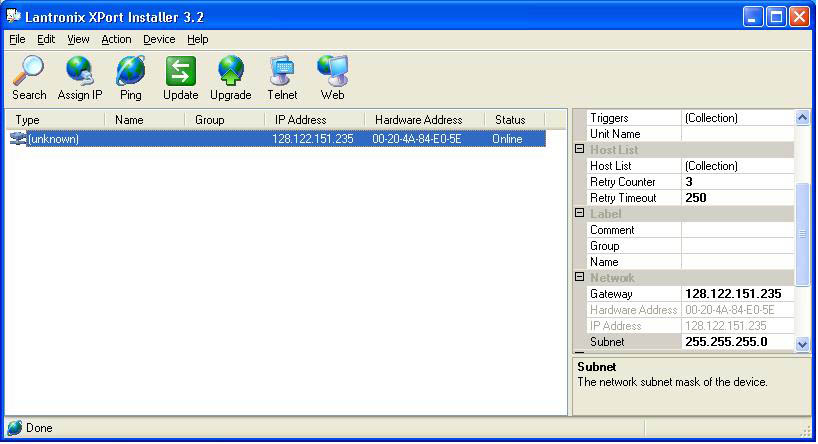Open the Triggers (Collection) value

coord(738,118)
